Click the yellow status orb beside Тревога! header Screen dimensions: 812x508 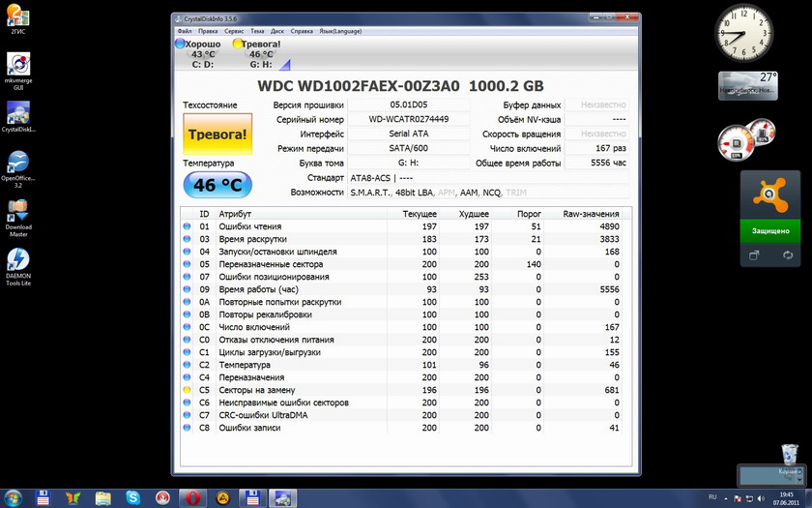238,44
